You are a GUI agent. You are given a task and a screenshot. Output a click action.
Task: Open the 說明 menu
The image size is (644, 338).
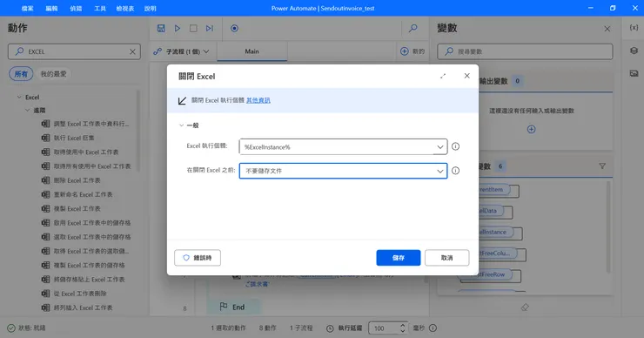point(151,8)
